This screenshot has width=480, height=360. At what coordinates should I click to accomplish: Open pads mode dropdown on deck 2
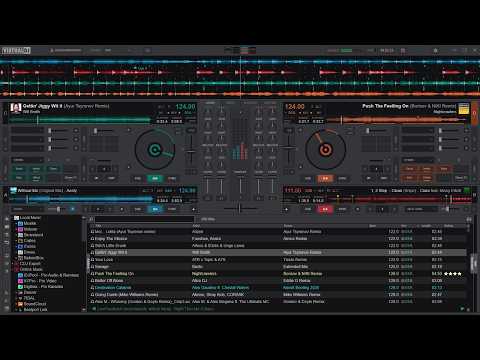pyautogui.click(x=418, y=160)
